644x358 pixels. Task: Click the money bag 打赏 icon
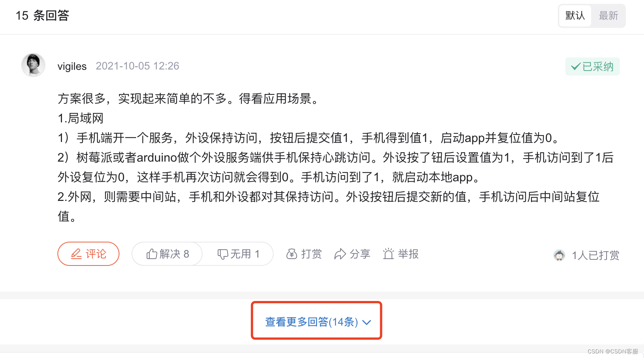(x=292, y=254)
